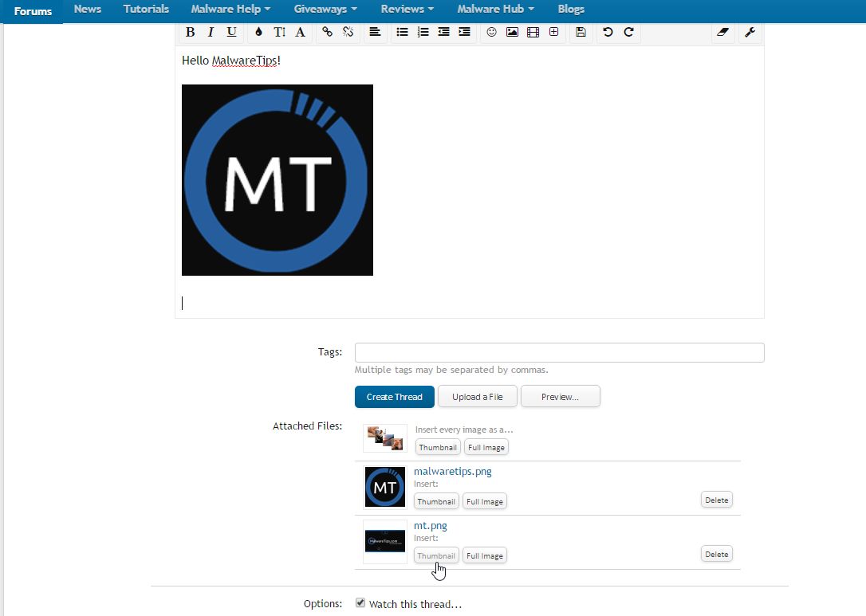Expand the Reviews menu

tap(407, 9)
